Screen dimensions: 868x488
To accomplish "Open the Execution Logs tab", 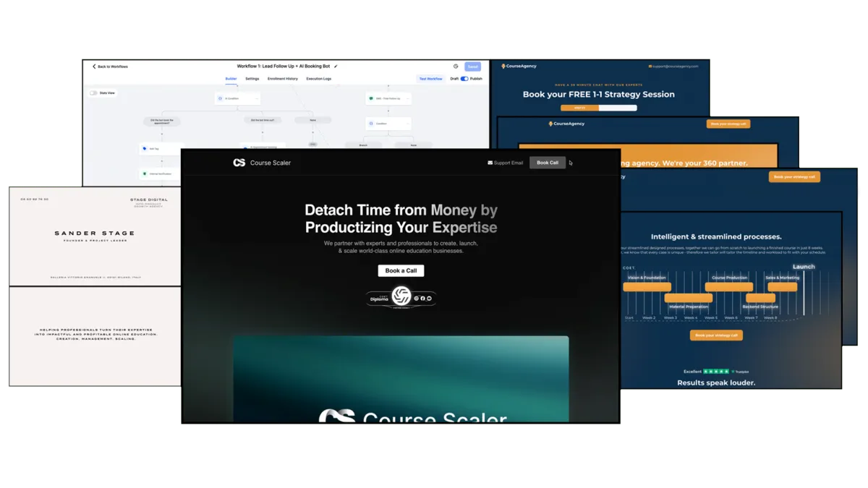I will 319,79.
